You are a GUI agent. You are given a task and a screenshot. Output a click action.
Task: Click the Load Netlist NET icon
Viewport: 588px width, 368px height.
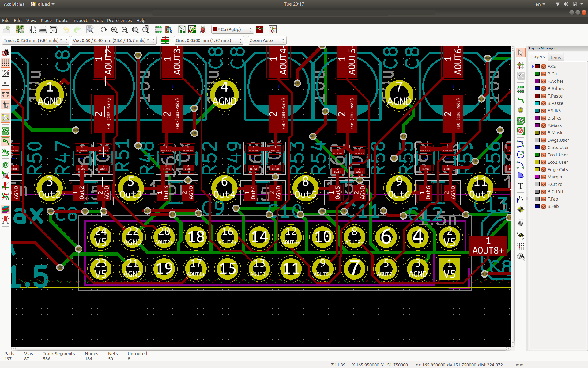tap(182, 29)
